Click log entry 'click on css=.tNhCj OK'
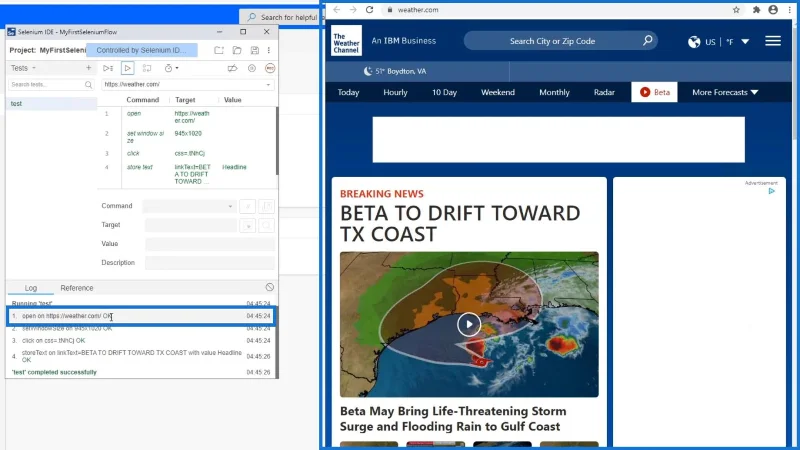The width and height of the screenshot is (800, 450). click(x=54, y=340)
